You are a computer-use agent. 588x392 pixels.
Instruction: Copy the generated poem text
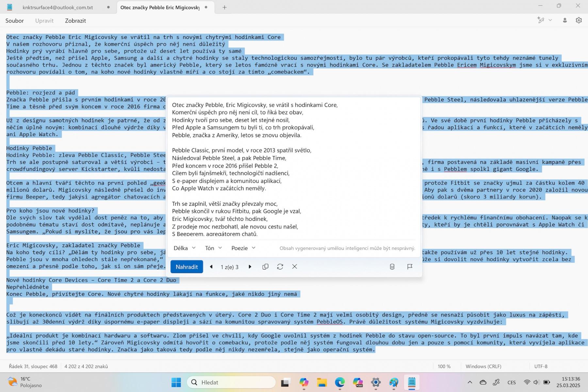point(265,267)
